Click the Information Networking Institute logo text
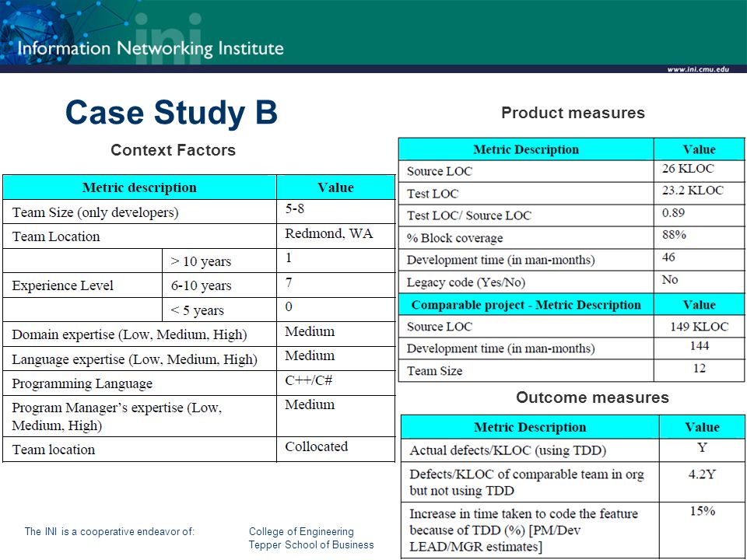Screen dimensions: 747x560 pyautogui.click(x=150, y=48)
